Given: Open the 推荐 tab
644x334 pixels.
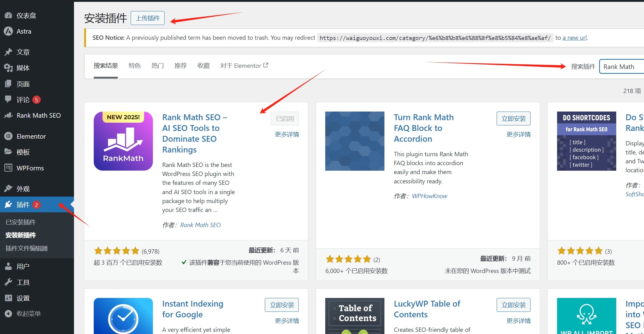Looking at the screenshot, I should coord(181,66).
